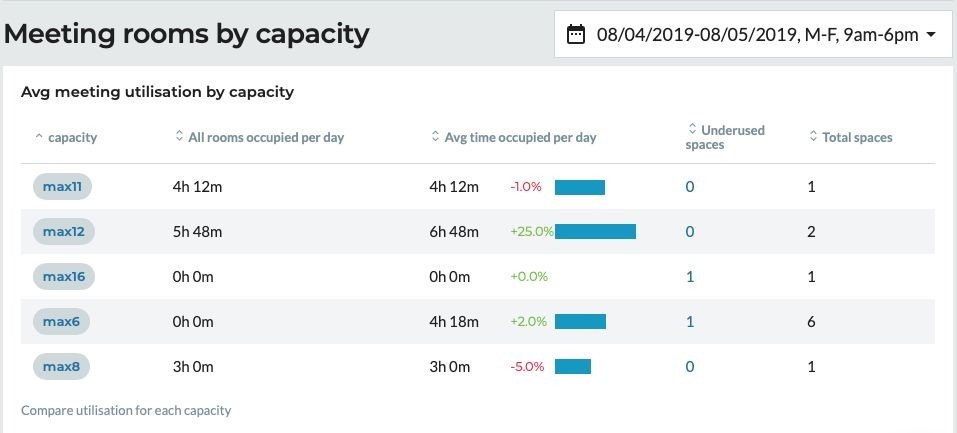Screen dimensions: 957x433
Task: Select the max6 capacity tag
Action: pyautogui.click(x=61, y=322)
